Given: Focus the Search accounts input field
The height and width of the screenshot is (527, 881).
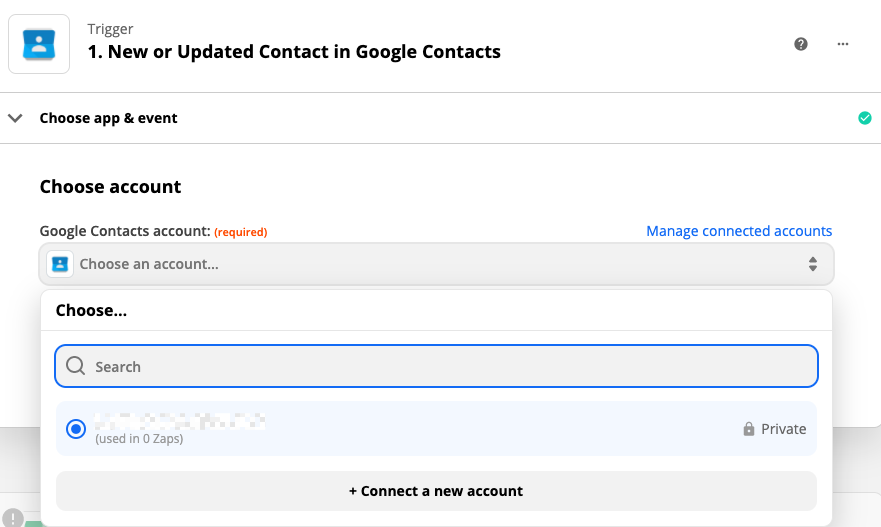Looking at the screenshot, I should (x=450, y=367).
